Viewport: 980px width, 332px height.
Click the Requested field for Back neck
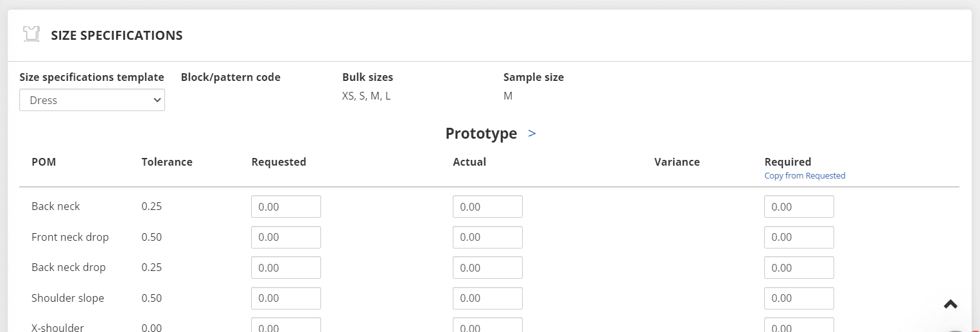tap(286, 207)
